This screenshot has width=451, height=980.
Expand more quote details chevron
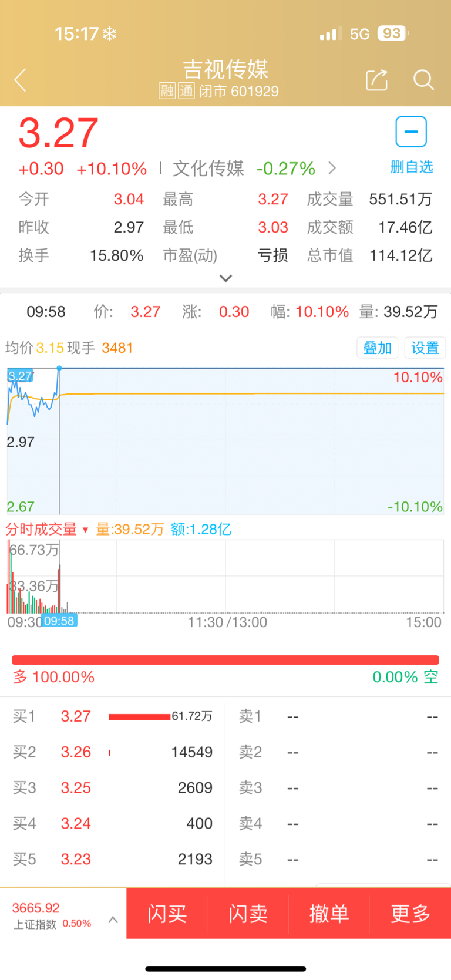point(226,278)
